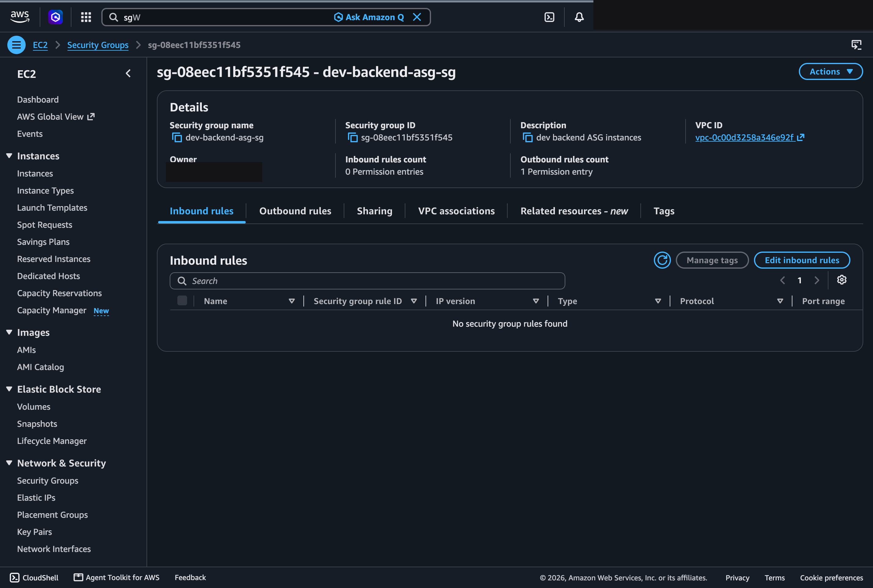The height and width of the screenshot is (588, 873).
Task: Open table preferences gear icon
Action: coord(842,280)
